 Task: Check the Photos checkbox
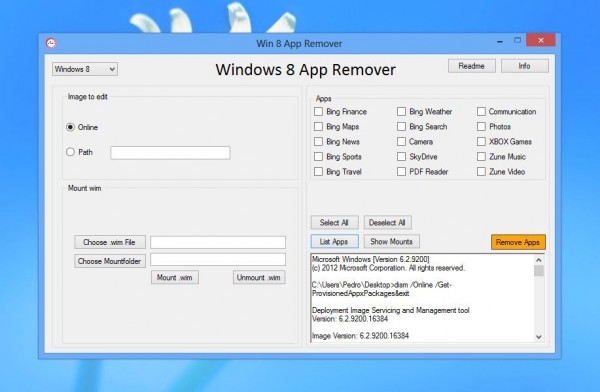tap(481, 126)
